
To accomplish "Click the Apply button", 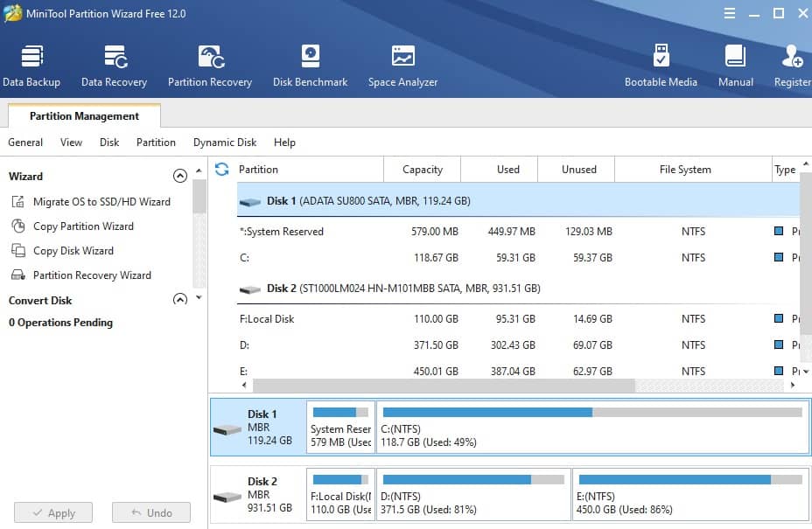I will (x=53, y=512).
